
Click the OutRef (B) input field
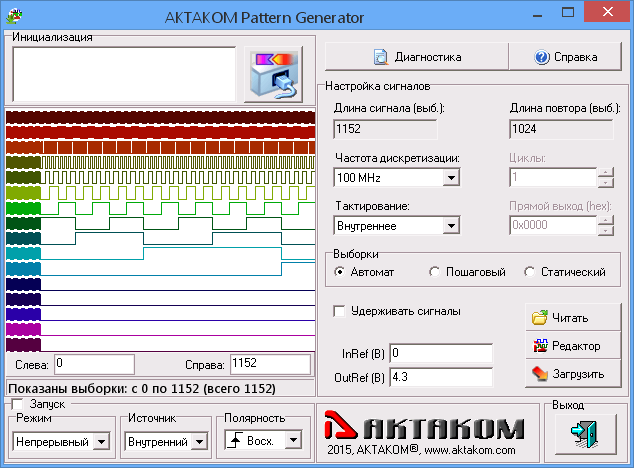pos(441,377)
